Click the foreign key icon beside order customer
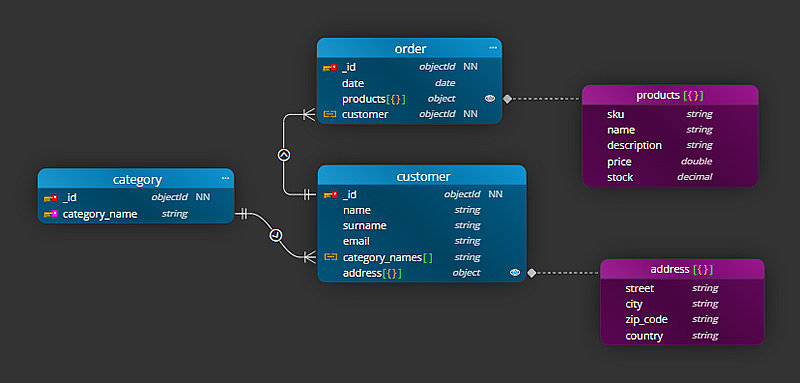The width and height of the screenshot is (800, 383). point(330,114)
